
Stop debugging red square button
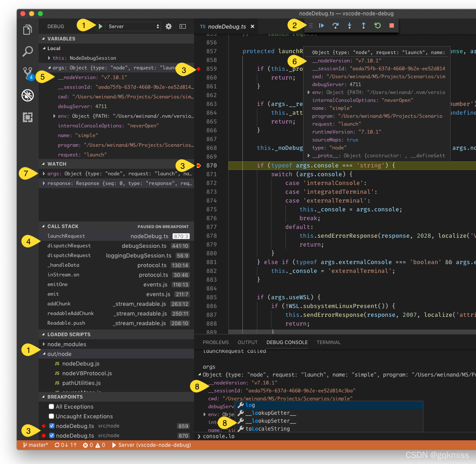tap(392, 26)
